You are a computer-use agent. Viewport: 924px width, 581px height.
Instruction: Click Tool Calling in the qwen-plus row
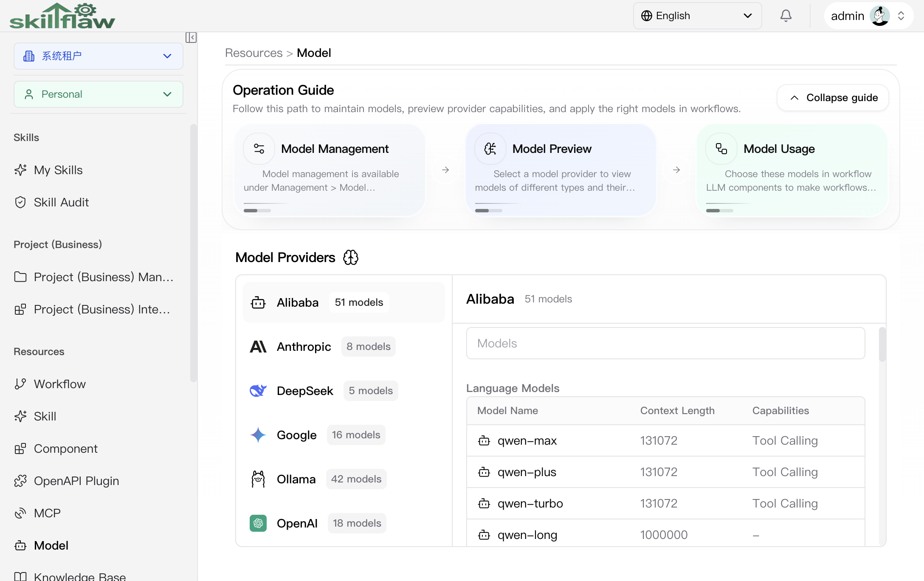coord(785,472)
